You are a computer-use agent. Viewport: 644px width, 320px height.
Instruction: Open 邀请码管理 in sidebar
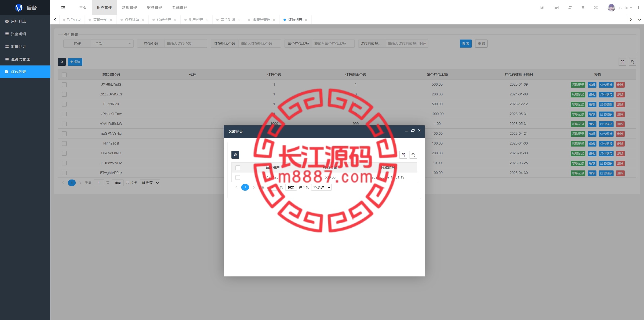(x=25, y=59)
